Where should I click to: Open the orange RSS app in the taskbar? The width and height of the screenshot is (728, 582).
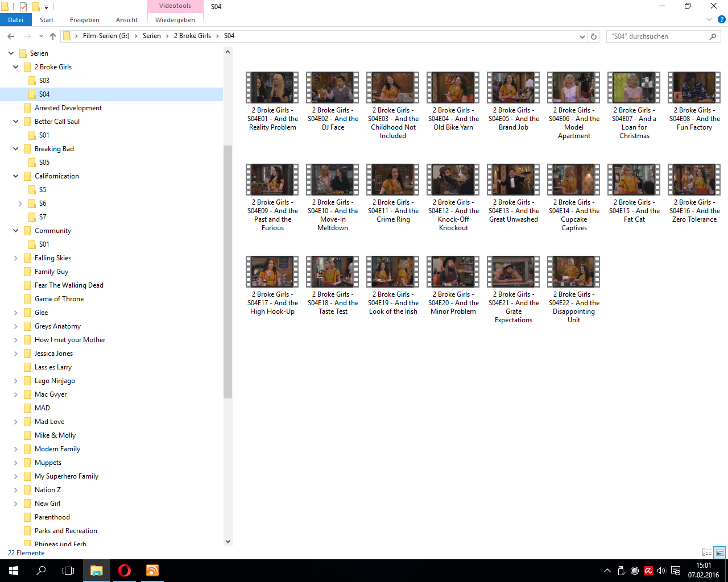click(x=152, y=571)
